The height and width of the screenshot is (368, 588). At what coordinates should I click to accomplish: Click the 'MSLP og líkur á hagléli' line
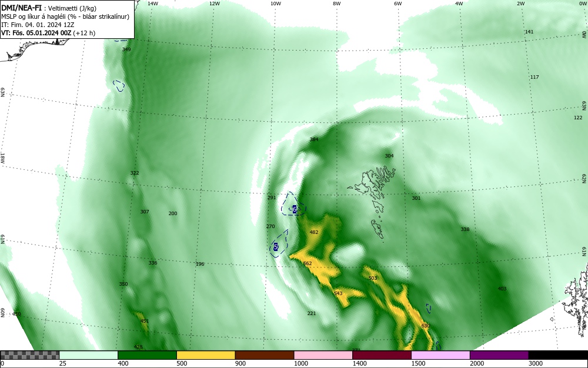[x=65, y=16]
